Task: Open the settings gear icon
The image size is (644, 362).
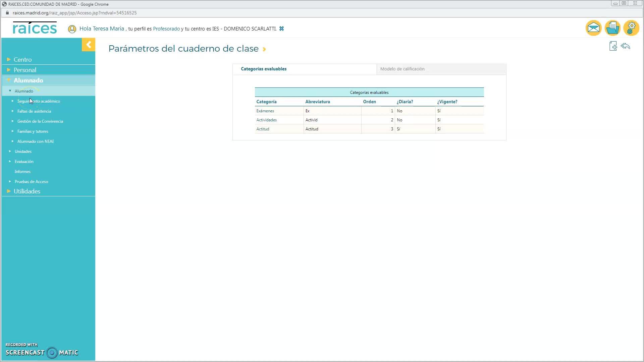Action: click(x=631, y=28)
